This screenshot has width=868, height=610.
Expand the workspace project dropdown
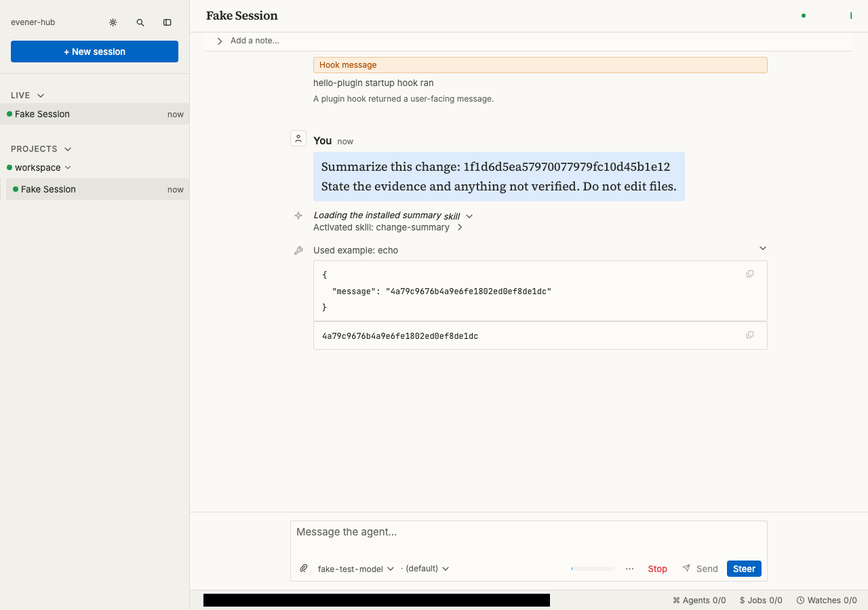[x=68, y=167]
